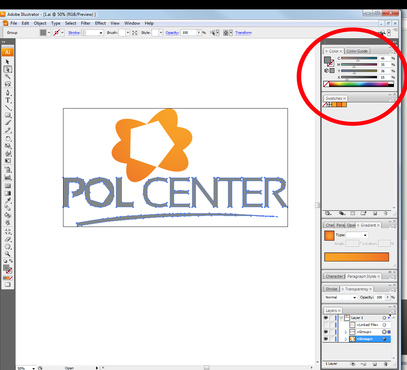Expand the unselected <Group> row triangle
The width and height of the screenshot is (407, 370).
click(x=346, y=332)
